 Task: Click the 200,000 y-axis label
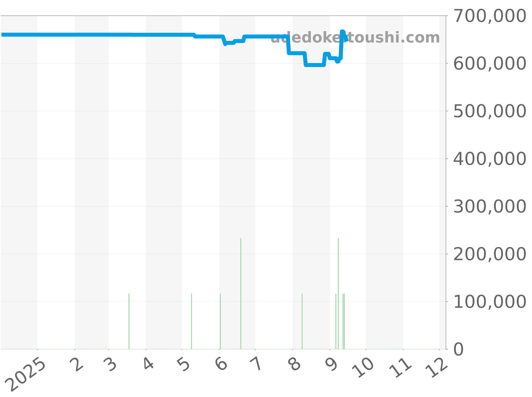pyautogui.click(x=489, y=255)
